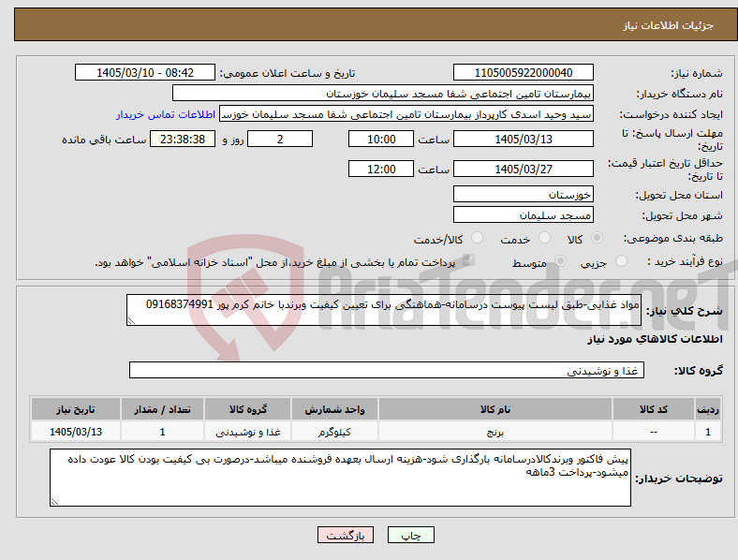This screenshot has width=738, height=560.
Task: Select the کالا radio button
Action: coord(597,238)
